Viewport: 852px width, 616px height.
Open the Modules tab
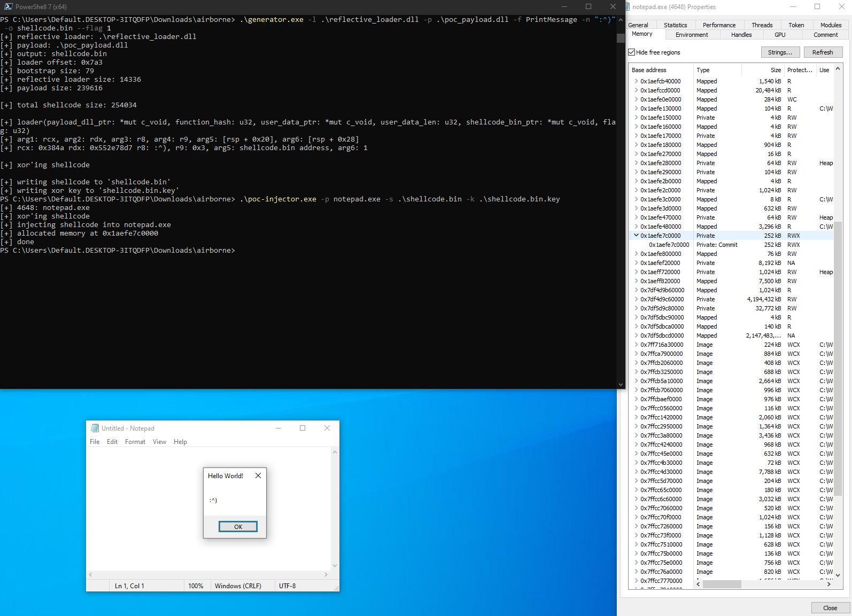pyautogui.click(x=831, y=25)
